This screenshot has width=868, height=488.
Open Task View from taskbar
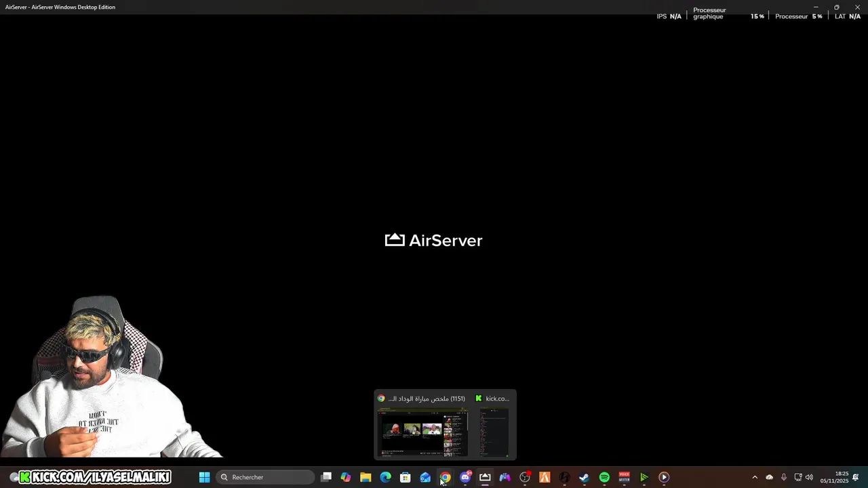coord(326,477)
